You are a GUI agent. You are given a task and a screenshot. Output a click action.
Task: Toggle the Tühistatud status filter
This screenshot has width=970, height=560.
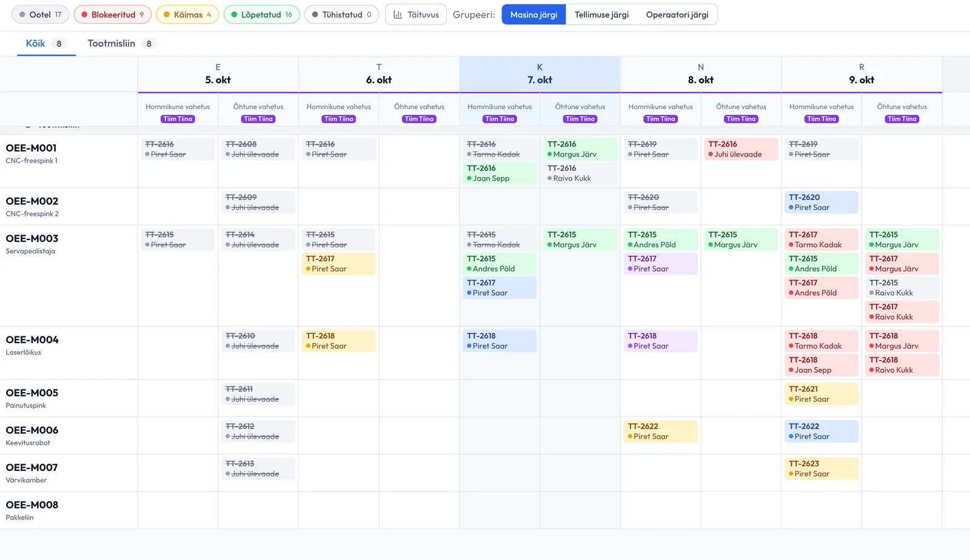(x=342, y=15)
